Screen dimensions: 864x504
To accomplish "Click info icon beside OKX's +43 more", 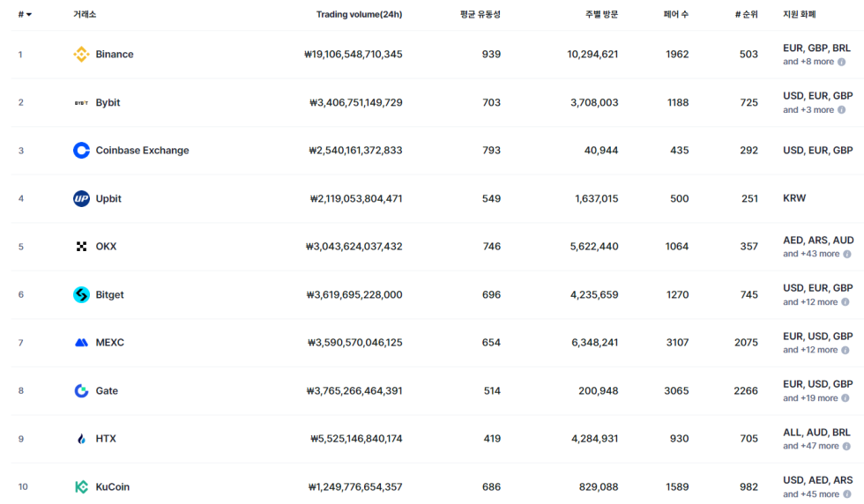I will coord(848,255).
